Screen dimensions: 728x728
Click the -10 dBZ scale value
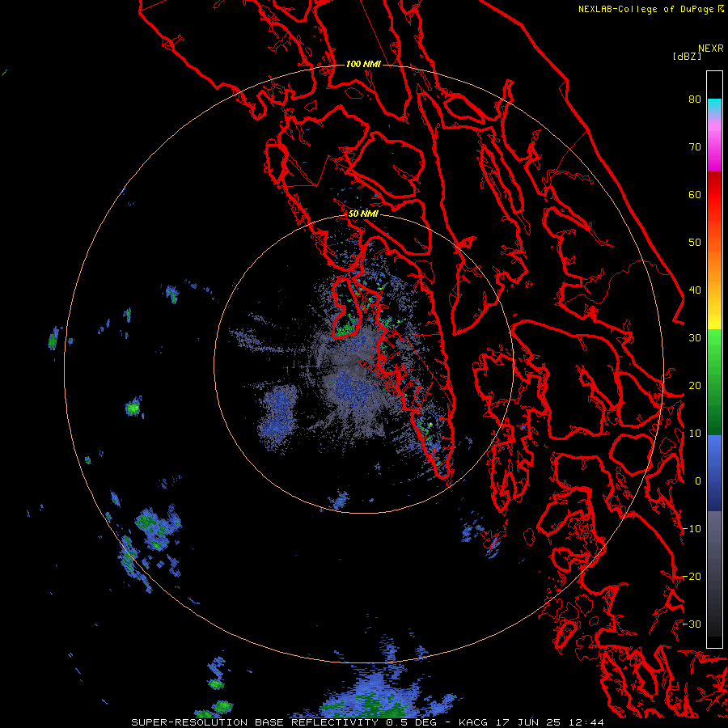pos(692,529)
